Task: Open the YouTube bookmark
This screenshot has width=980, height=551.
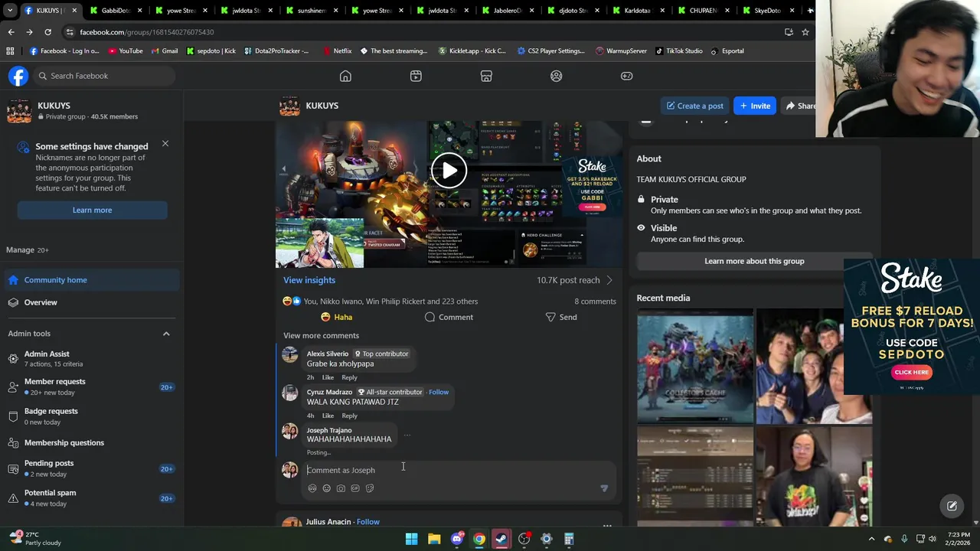Action: (x=126, y=51)
